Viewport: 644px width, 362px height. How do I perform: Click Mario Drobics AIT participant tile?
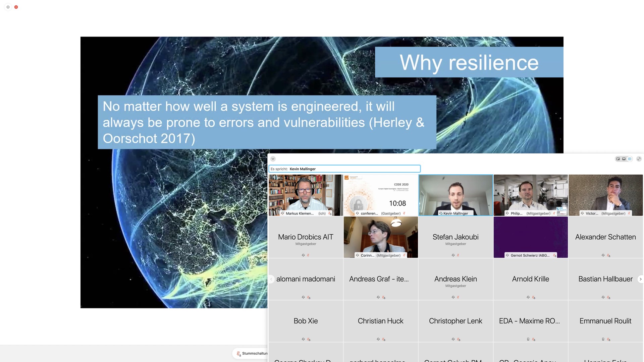306,237
